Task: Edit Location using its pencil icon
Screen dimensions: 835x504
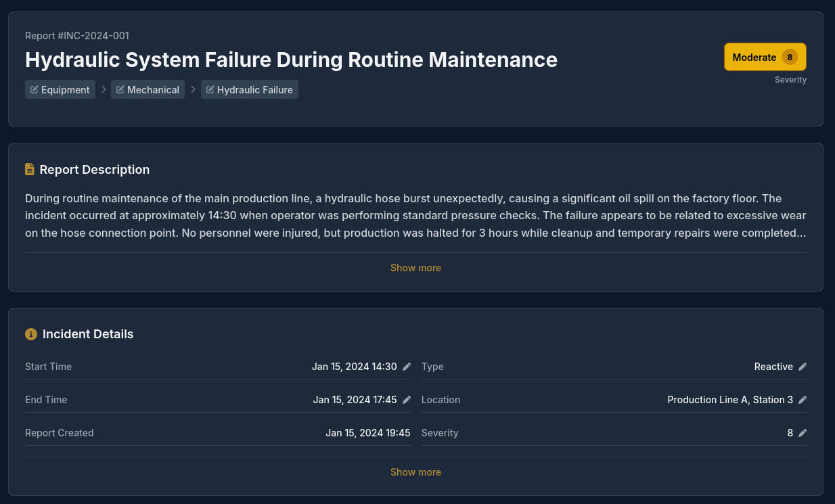Action: coord(803,400)
